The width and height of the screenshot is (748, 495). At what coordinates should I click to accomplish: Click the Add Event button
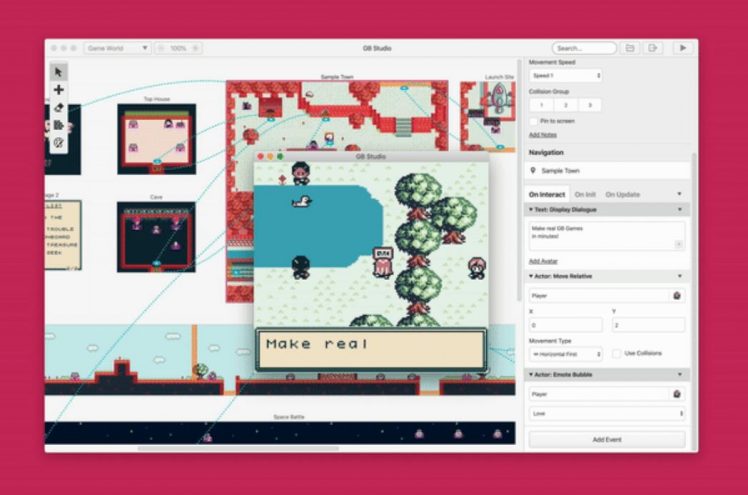(607, 440)
